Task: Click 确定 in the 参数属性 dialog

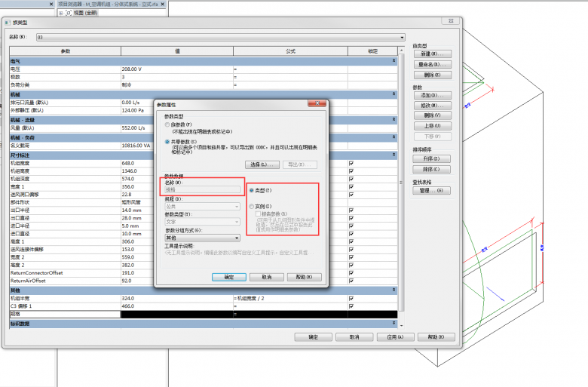Action: click(229, 277)
